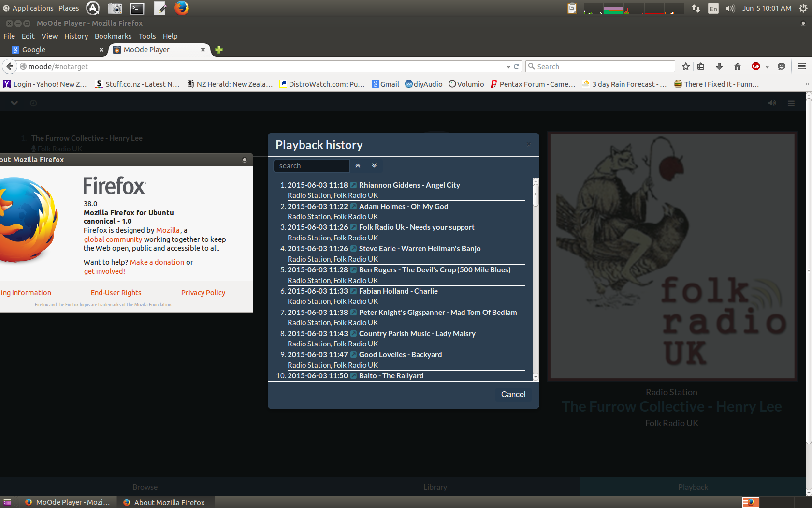This screenshot has width=812, height=508.
Task: Open the MoOde main menu icon
Action: (791, 103)
